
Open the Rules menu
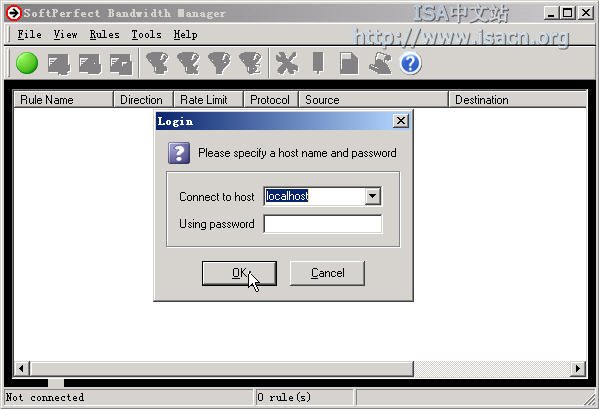pos(104,35)
